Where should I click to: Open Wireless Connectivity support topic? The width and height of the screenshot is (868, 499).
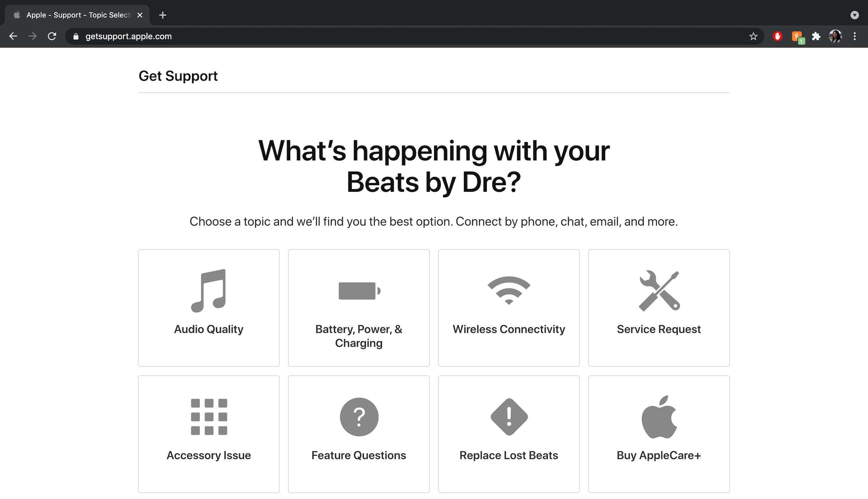pyautogui.click(x=509, y=308)
